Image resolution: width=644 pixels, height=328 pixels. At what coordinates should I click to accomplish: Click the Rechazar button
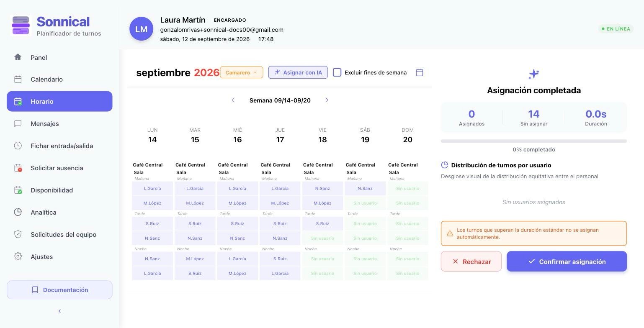tap(471, 261)
